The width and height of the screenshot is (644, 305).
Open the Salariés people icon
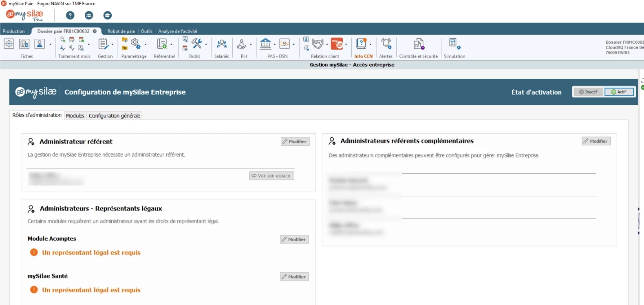(x=222, y=44)
